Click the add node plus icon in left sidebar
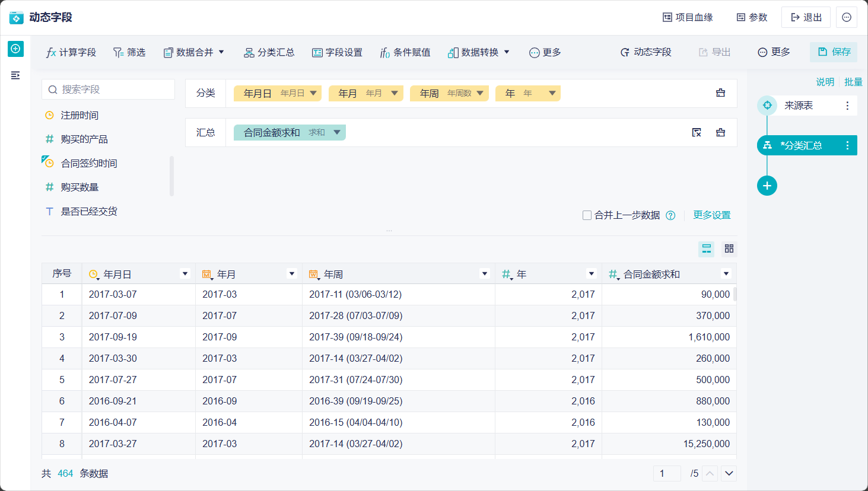The image size is (868, 491). point(15,49)
